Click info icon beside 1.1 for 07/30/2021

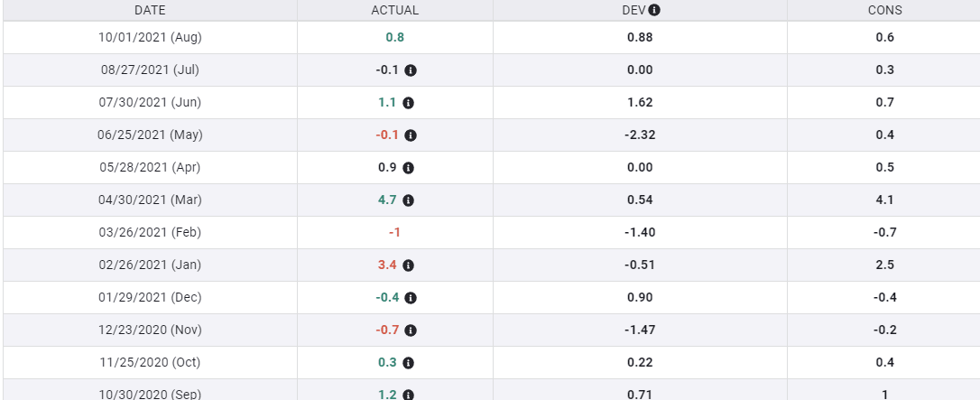pyautogui.click(x=408, y=103)
